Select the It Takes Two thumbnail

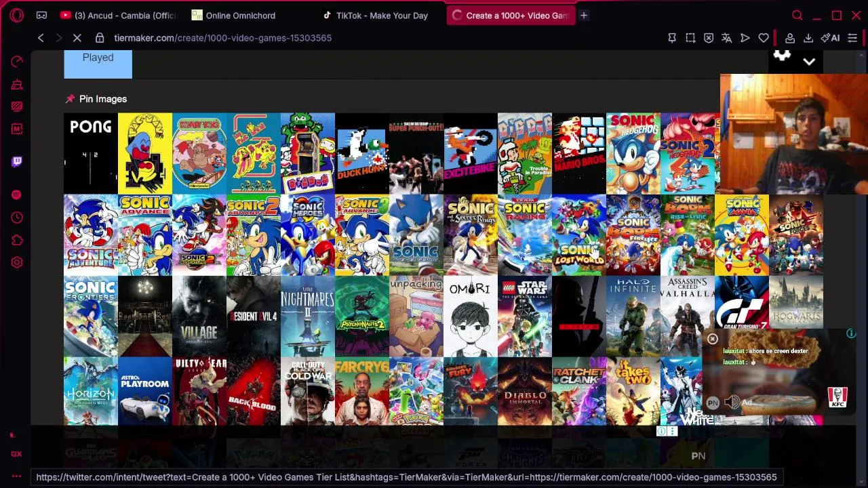633,391
